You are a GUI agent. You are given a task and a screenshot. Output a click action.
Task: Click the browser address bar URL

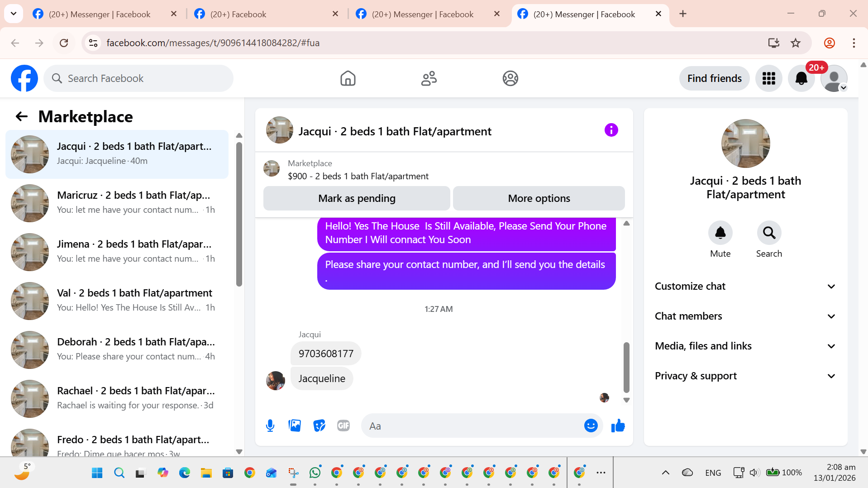pyautogui.click(x=213, y=43)
